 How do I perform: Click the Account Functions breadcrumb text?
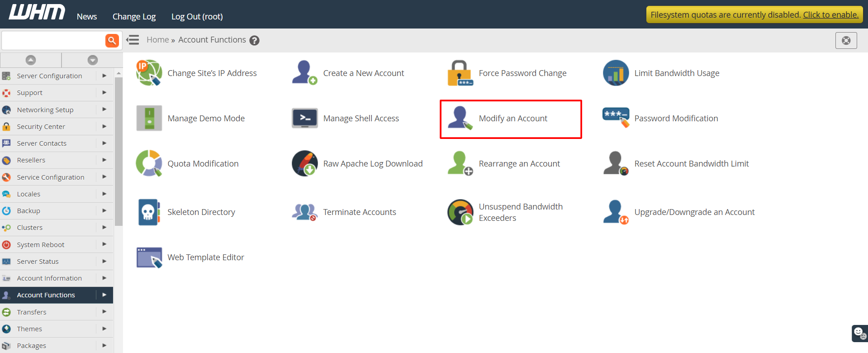[212, 40]
